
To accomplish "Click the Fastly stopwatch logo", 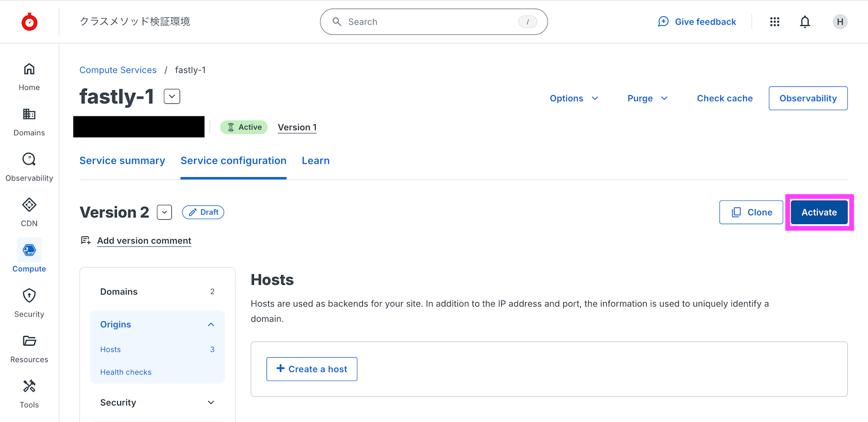I will tap(30, 22).
